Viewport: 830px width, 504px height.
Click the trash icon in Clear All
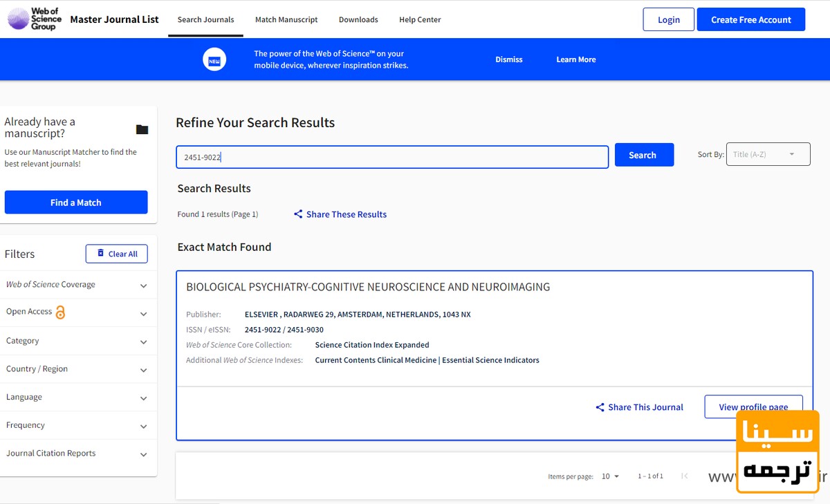coord(101,254)
